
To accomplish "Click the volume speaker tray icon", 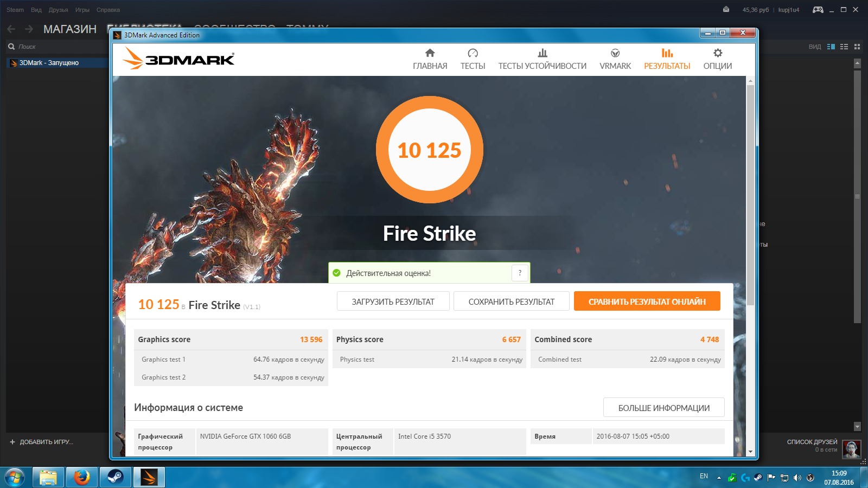I will point(797,478).
